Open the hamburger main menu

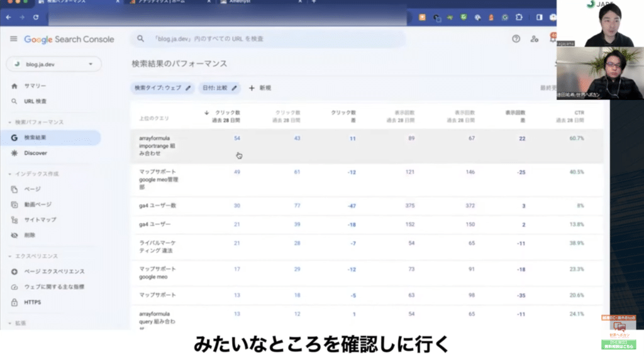pos(14,39)
